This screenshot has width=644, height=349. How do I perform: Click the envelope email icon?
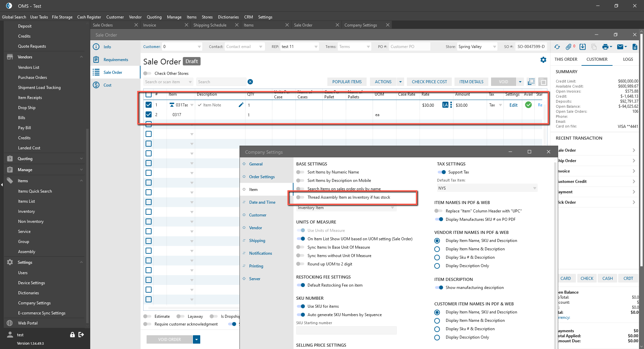click(x=620, y=47)
